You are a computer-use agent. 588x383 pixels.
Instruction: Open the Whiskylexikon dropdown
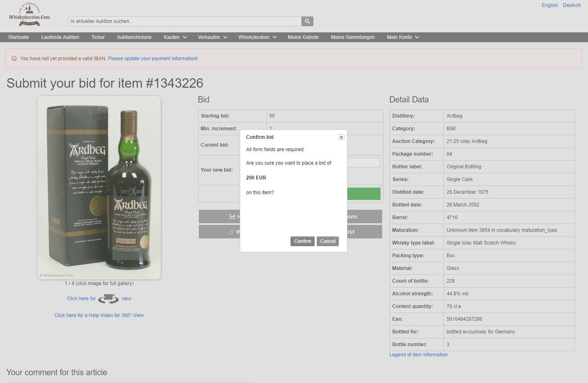pos(257,37)
